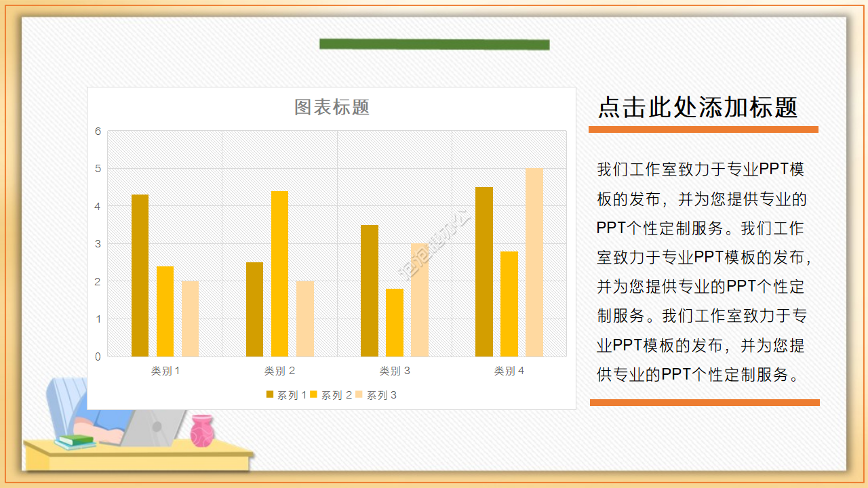
Task: Click the 系列 3 bar reaching 5 in 类别 4
Action: point(534,262)
